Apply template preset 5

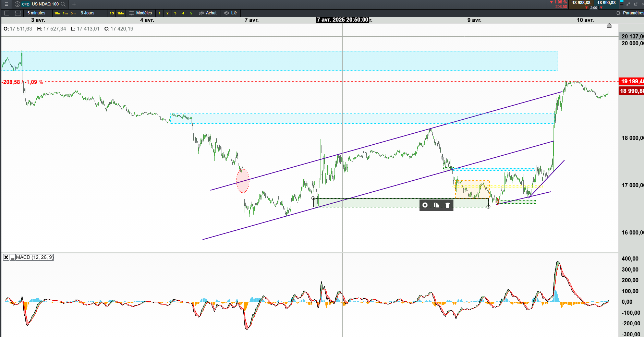coord(191,13)
